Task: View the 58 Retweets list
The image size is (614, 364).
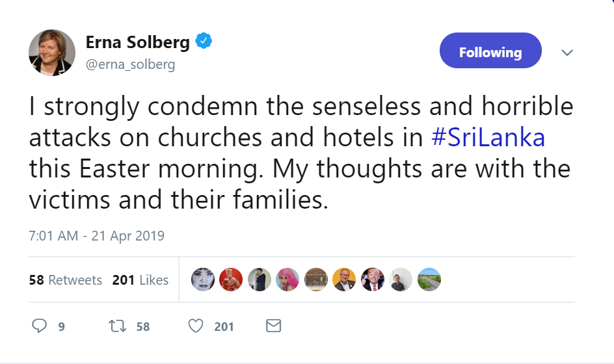Action: point(66,280)
